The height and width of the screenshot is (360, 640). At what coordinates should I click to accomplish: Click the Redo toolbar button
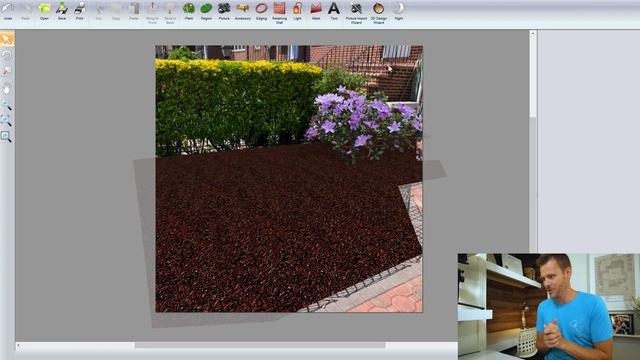25,11
